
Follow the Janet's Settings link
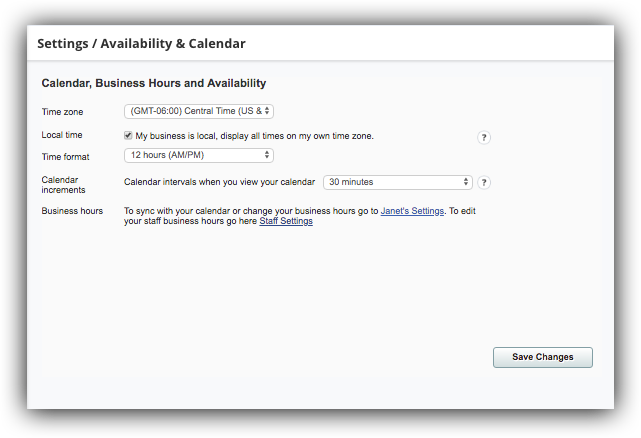click(x=412, y=211)
